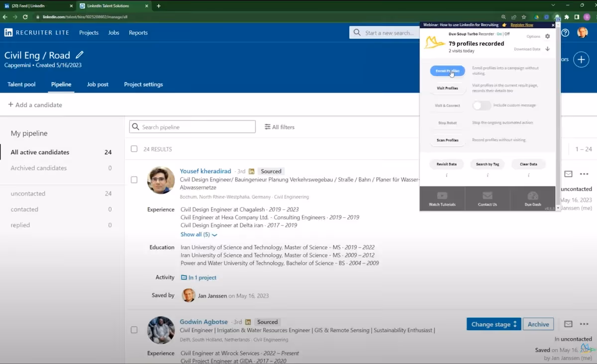Click the Revisit Data button

coord(446,164)
